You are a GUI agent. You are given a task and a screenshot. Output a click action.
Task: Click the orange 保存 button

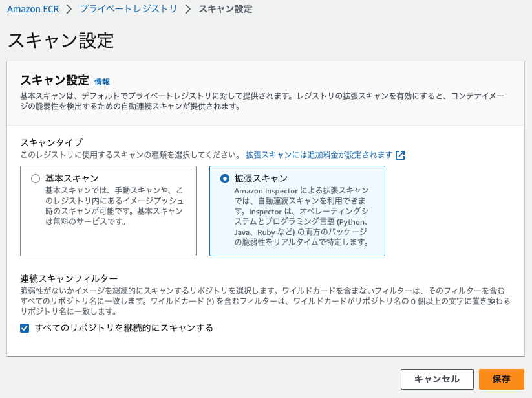[x=502, y=379]
